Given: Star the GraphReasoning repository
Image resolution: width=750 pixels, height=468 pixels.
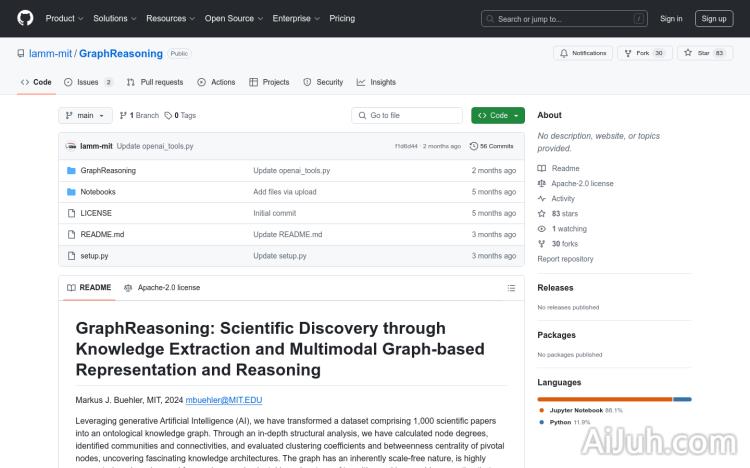Looking at the screenshot, I should [697, 53].
